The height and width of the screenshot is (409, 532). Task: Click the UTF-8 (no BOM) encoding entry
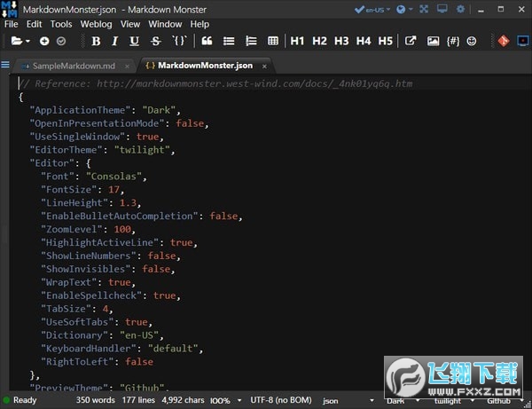tap(281, 400)
